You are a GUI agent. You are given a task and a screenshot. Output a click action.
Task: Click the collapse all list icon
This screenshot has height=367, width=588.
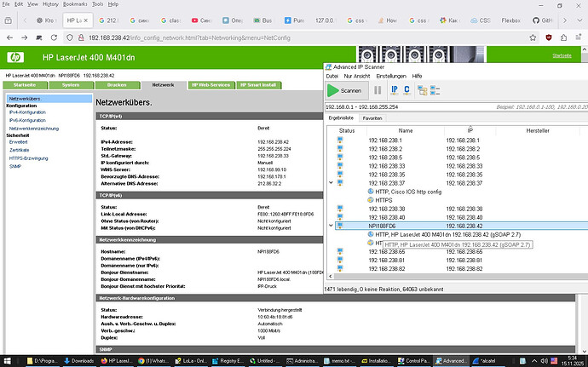tap(435, 89)
